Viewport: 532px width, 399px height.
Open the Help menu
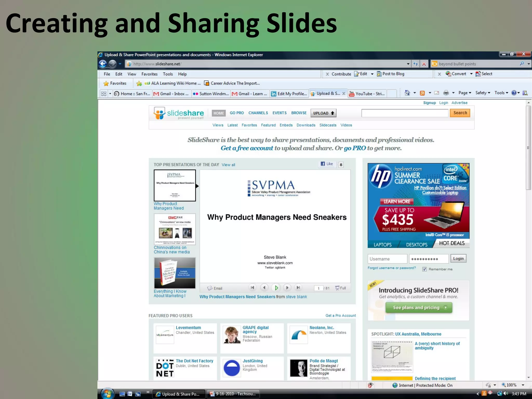point(182,74)
